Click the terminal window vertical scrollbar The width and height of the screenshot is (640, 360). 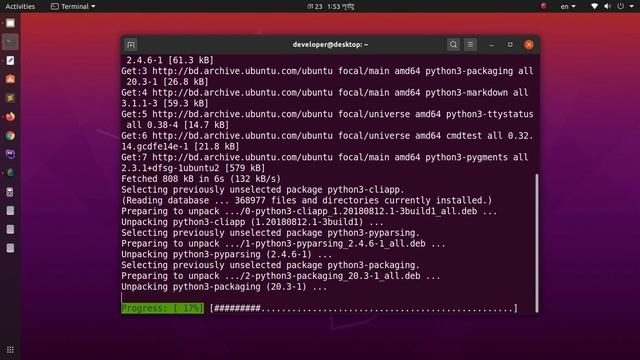pyautogui.click(x=536, y=243)
